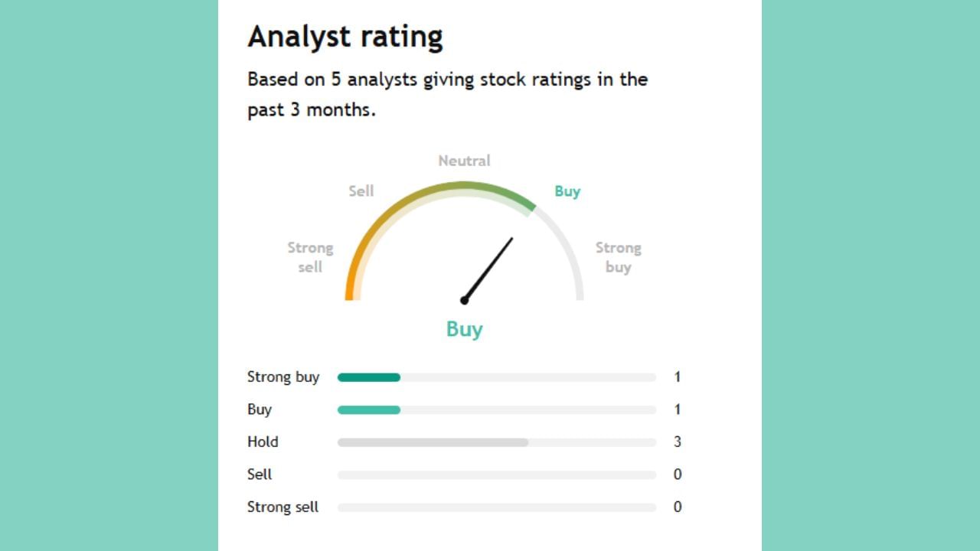
Task: Click the gauge needle pointer
Action: [x=488, y=269]
